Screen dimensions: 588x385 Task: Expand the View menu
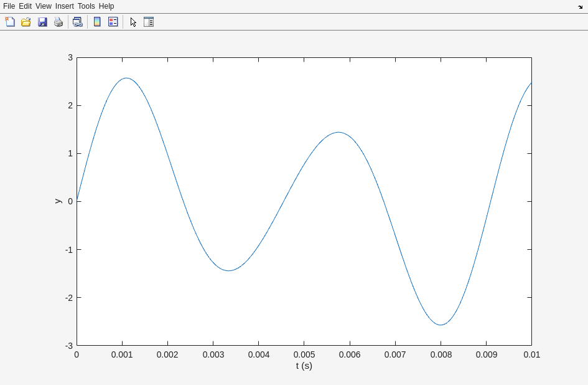pos(43,6)
